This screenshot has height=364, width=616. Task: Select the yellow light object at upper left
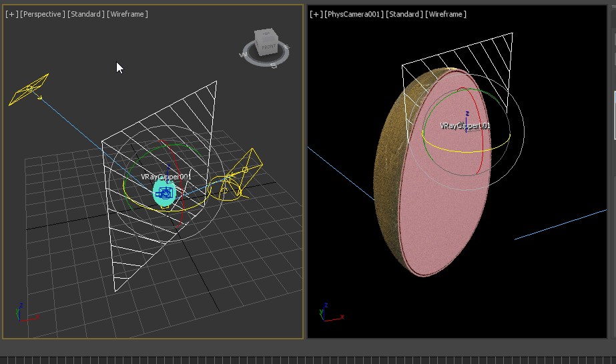[28, 90]
